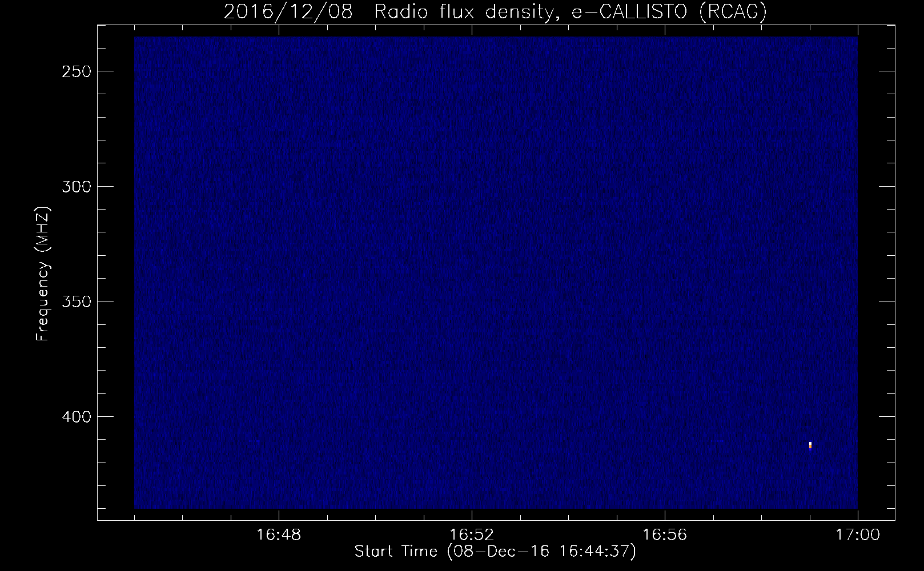Click the 400 frequency tick label
The image size is (924, 571).
tap(76, 416)
